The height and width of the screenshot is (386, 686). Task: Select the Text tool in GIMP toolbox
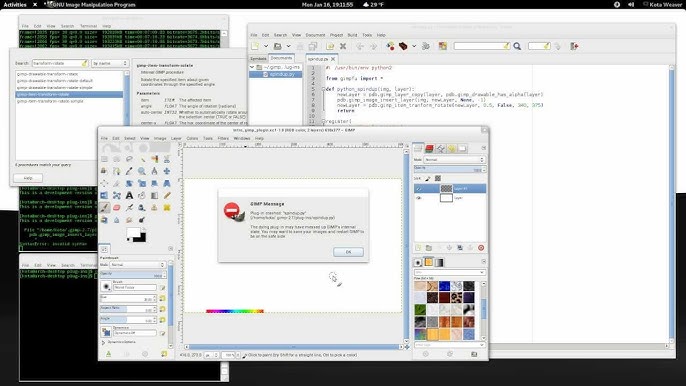(129, 195)
